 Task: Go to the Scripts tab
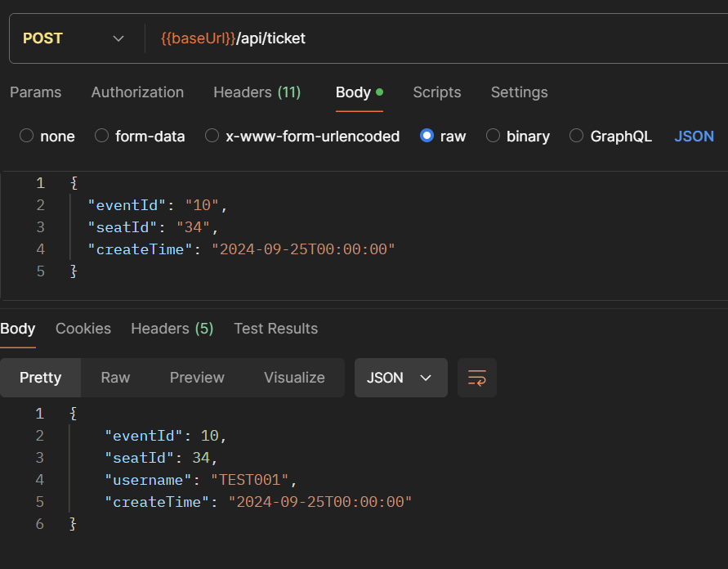[436, 92]
